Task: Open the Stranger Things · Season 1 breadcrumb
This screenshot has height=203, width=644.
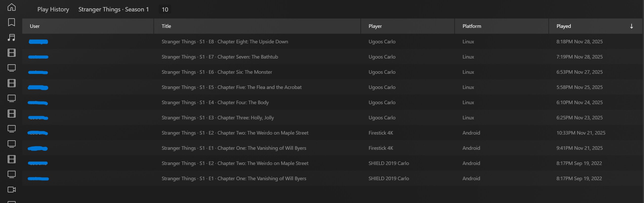Action: (x=114, y=9)
